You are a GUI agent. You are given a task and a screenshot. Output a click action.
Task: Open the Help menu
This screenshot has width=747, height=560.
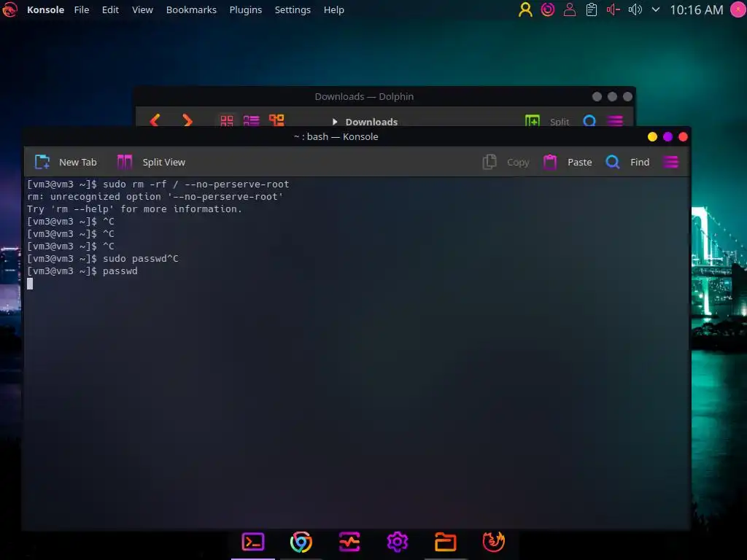click(333, 9)
